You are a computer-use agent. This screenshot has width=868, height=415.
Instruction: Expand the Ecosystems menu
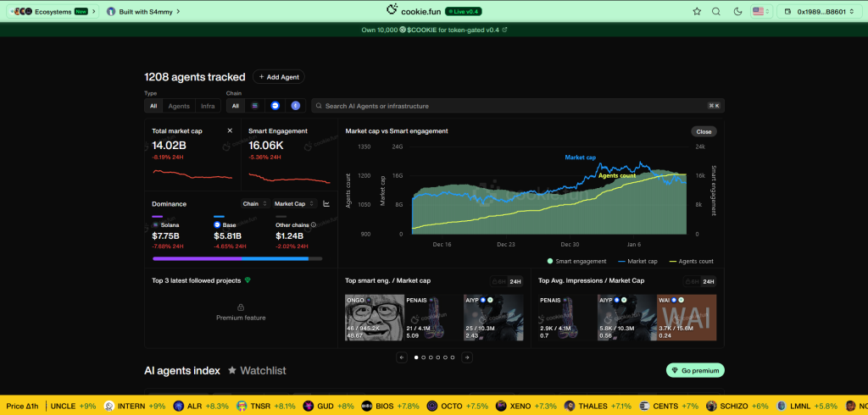pos(53,11)
